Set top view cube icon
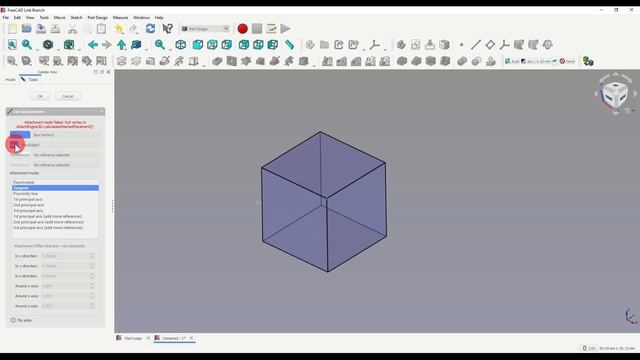This screenshot has height=360, width=640. (212, 44)
